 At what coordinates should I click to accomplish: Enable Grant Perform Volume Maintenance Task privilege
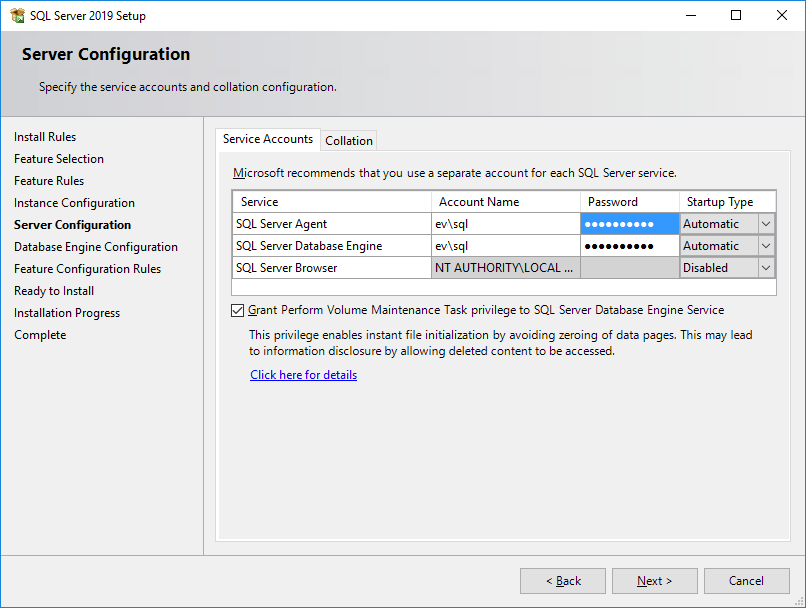coord(237,310)
